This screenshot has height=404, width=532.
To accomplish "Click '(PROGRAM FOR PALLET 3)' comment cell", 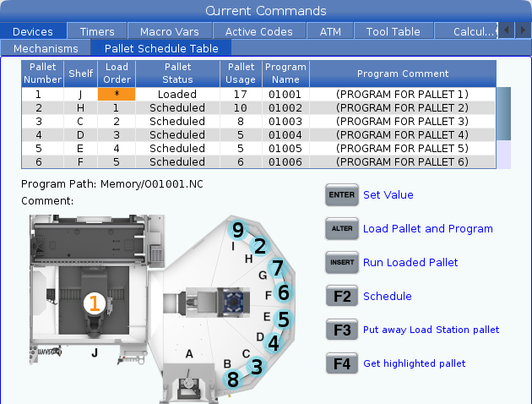I will pyautogui.click(x=403, y=121).
